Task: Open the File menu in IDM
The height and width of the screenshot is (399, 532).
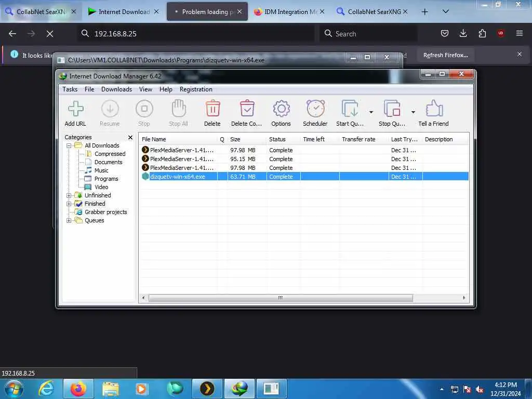Action: pos(89,89)
